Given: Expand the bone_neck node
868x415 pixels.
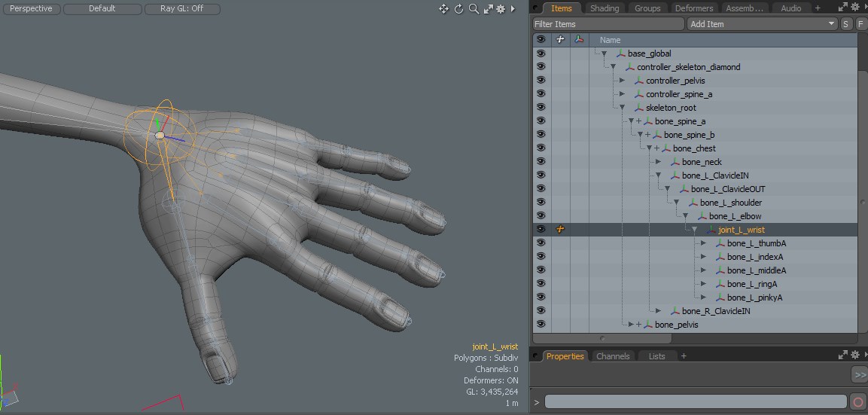Looking at the screenshot, I should 658,162.
